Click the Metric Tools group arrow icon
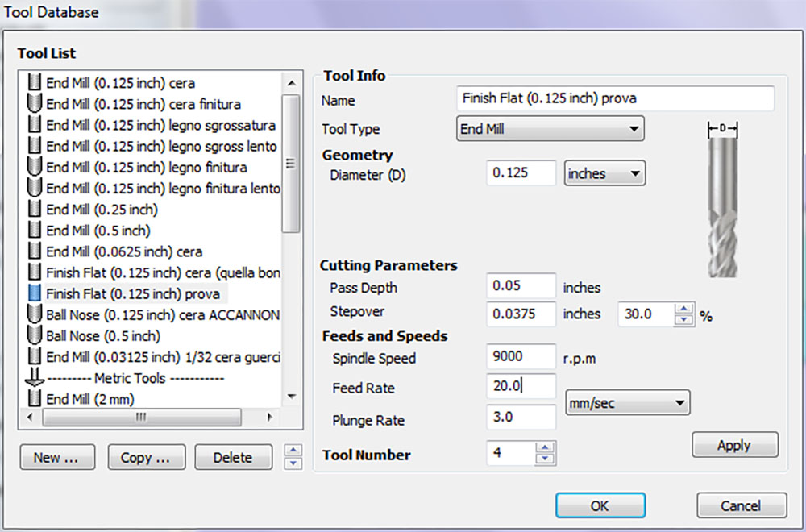Image resolution: width=806 pixels, height=532 pixels. pos(34,377)
